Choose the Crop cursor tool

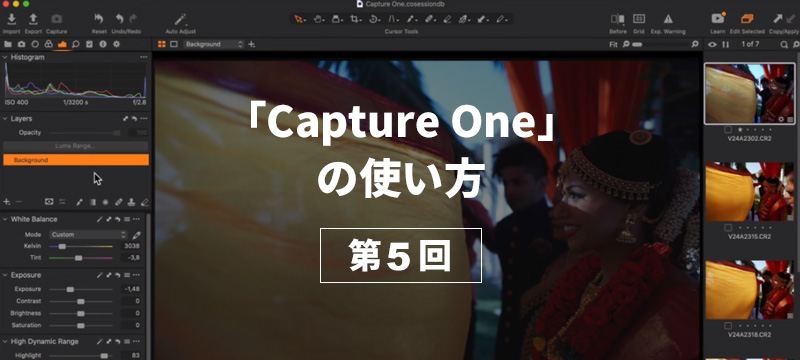355,19
